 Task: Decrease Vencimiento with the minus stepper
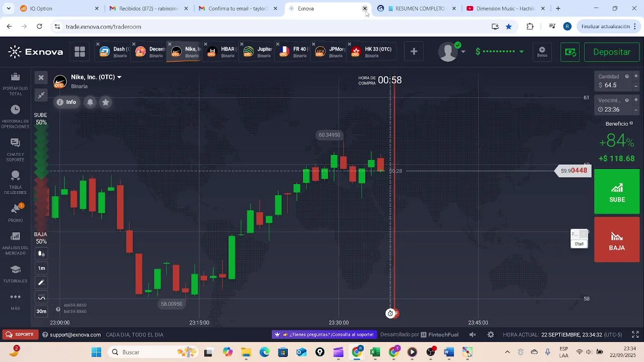tap(636, 110)
